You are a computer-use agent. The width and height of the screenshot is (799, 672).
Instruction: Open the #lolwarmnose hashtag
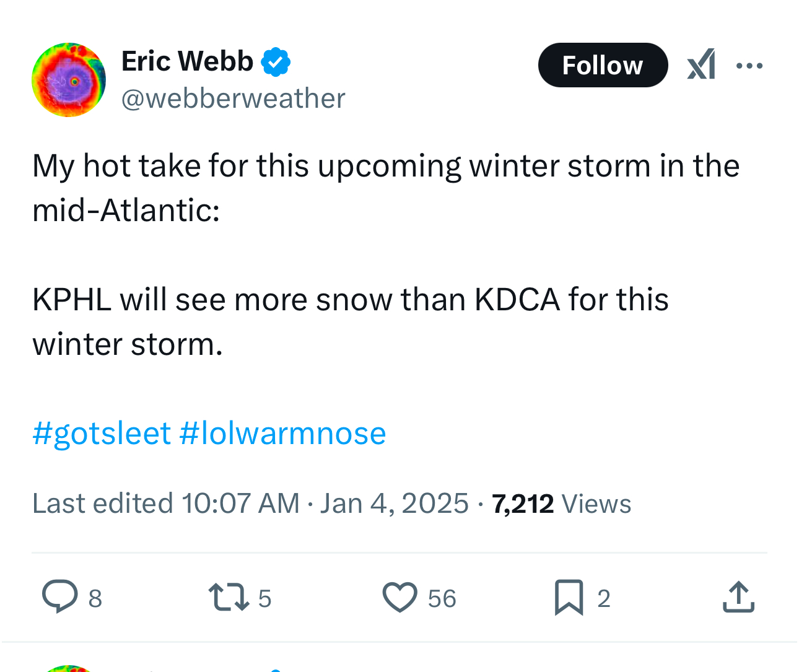(x=282, y=433)
